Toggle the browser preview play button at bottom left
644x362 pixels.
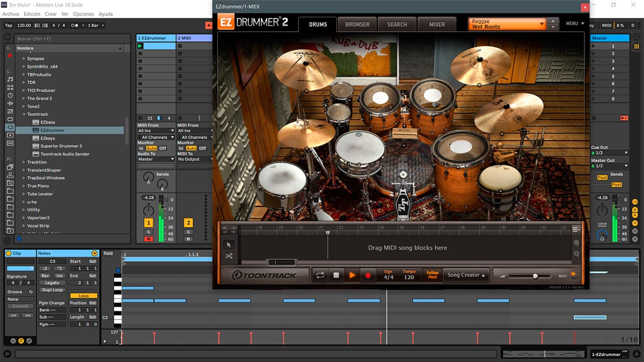point(19,239)
